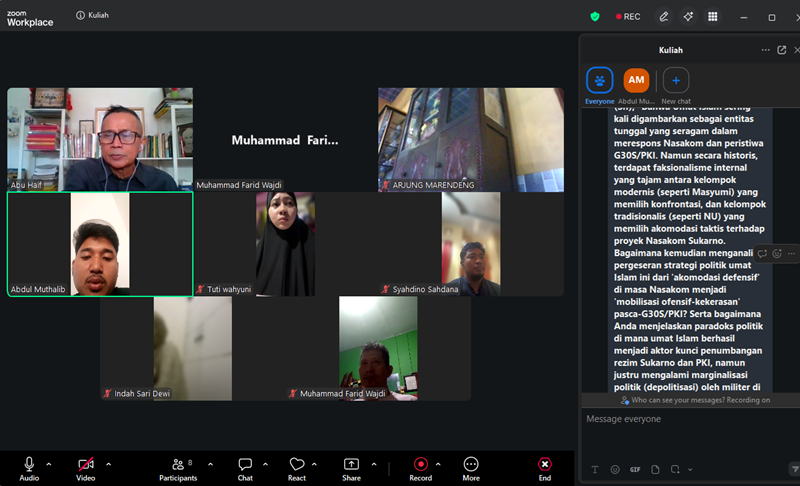Image resolution: width=800 pixels, height=486 pixels.
Task: Mute microphone with the Audio button
Action: [x=29, y=469]
